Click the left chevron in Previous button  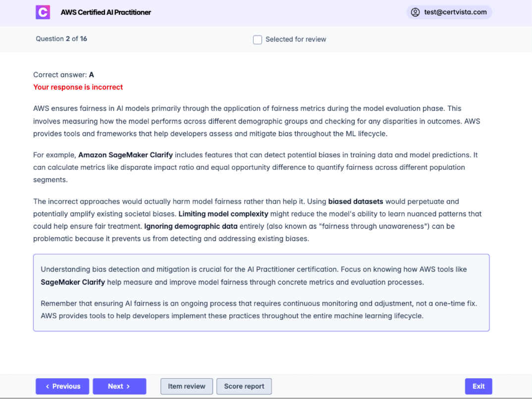pos(48,387)
